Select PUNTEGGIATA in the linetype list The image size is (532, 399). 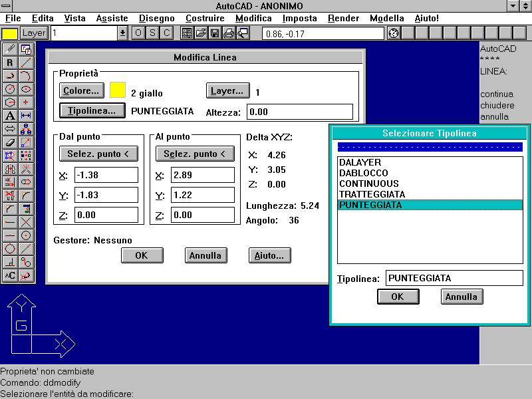[x=430, y=205]
